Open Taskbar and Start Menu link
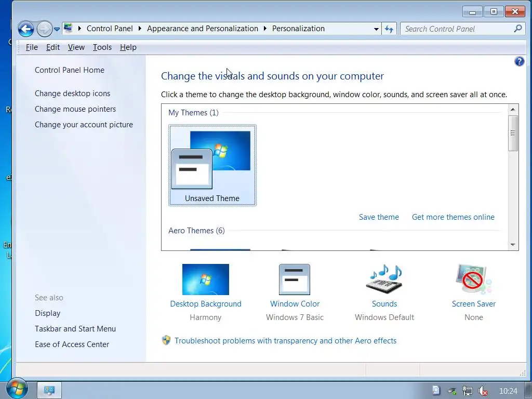This screenshot has width=532, height=399. click(75, 329)
